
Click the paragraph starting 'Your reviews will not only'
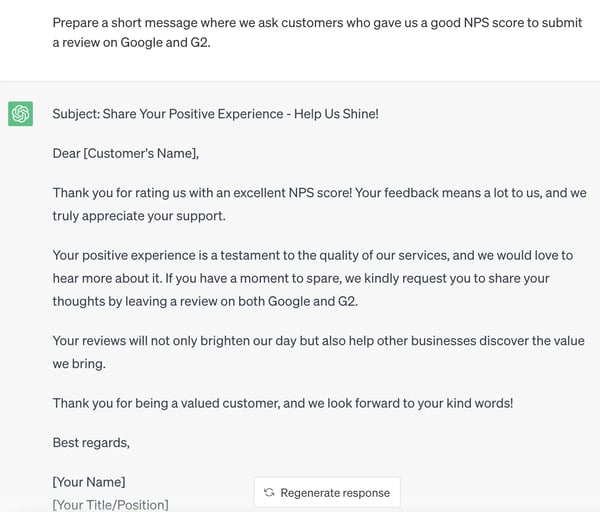(320, 352)
